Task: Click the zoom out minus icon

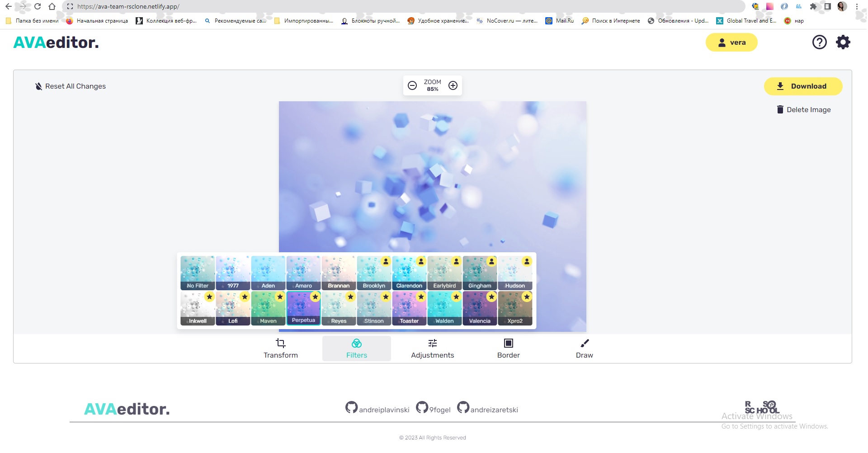Action: pos(412,85)
